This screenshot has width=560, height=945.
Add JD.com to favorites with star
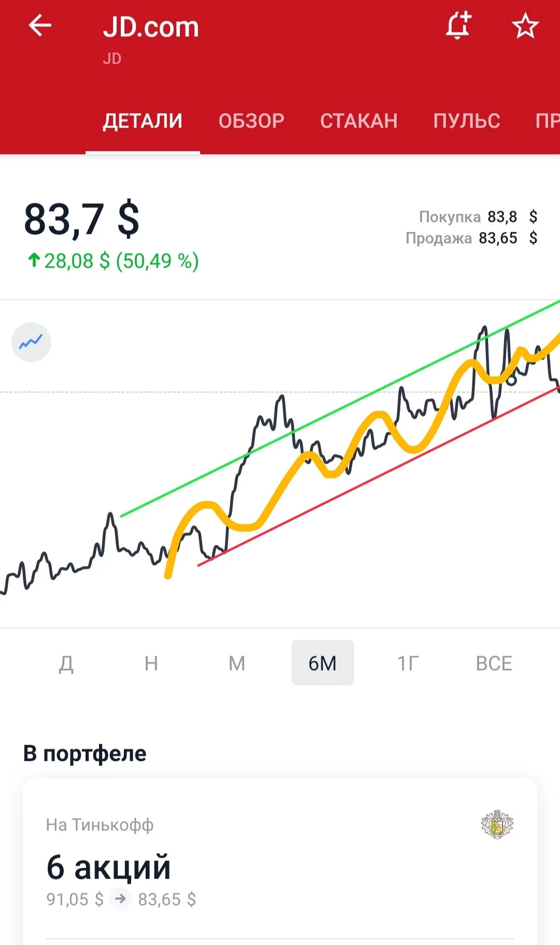(x=525, y=26)
